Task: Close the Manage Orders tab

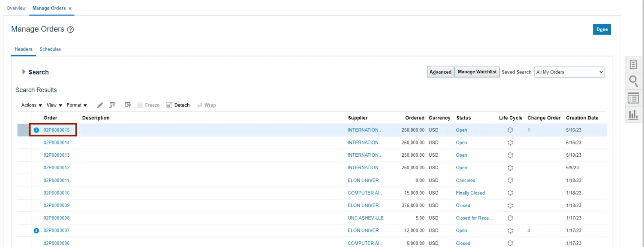Action: (x=70, y=9)
